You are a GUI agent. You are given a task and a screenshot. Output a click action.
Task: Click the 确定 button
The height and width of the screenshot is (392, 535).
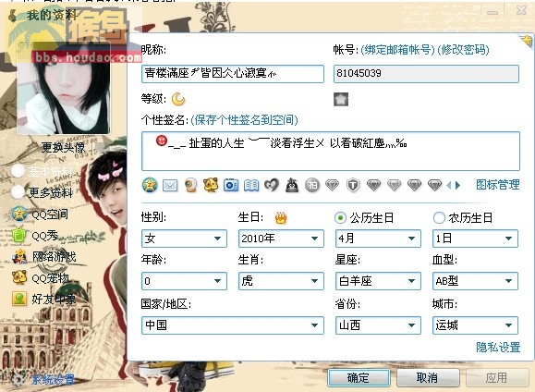coord(359,378)
